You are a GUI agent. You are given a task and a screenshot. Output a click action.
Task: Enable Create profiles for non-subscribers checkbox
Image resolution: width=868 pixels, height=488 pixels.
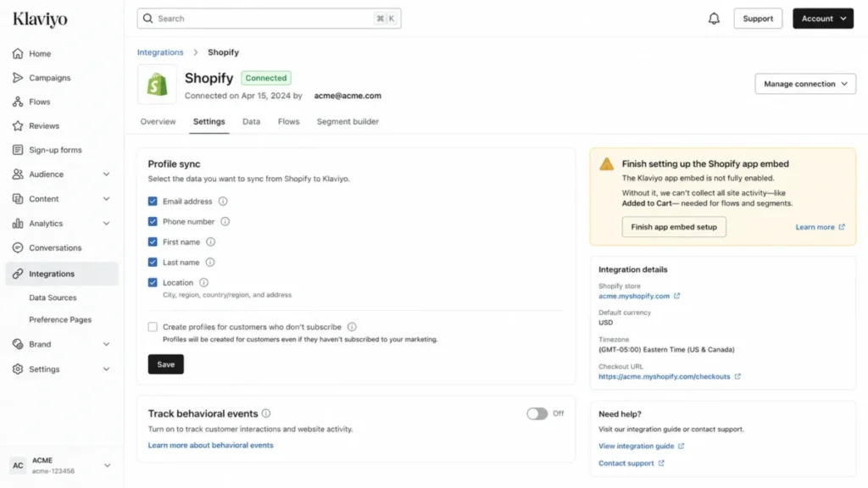(x=153, y=327)
